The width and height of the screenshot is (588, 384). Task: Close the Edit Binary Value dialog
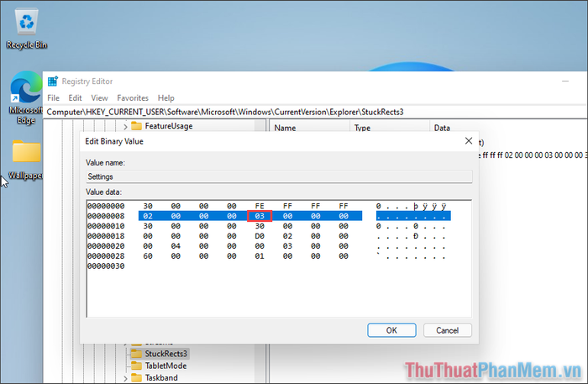click(469, 141)
